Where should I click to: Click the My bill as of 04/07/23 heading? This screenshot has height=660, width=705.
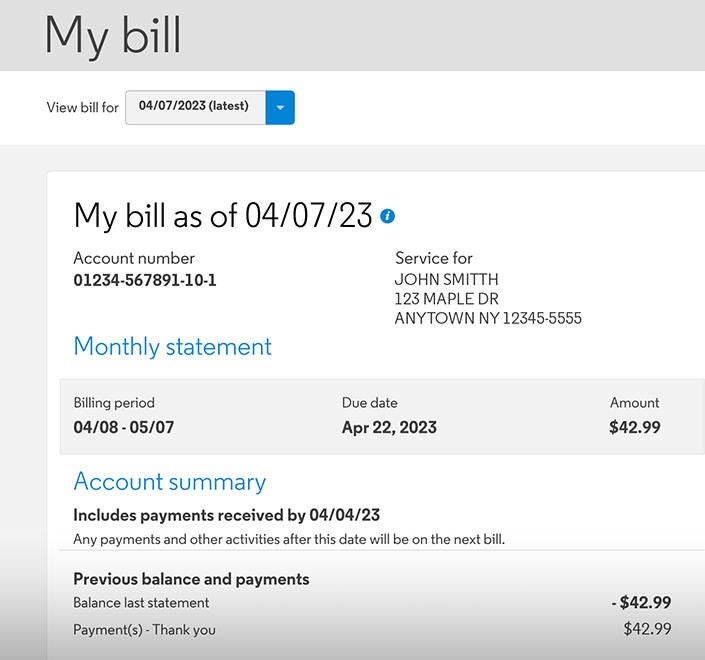pos(223,216)
